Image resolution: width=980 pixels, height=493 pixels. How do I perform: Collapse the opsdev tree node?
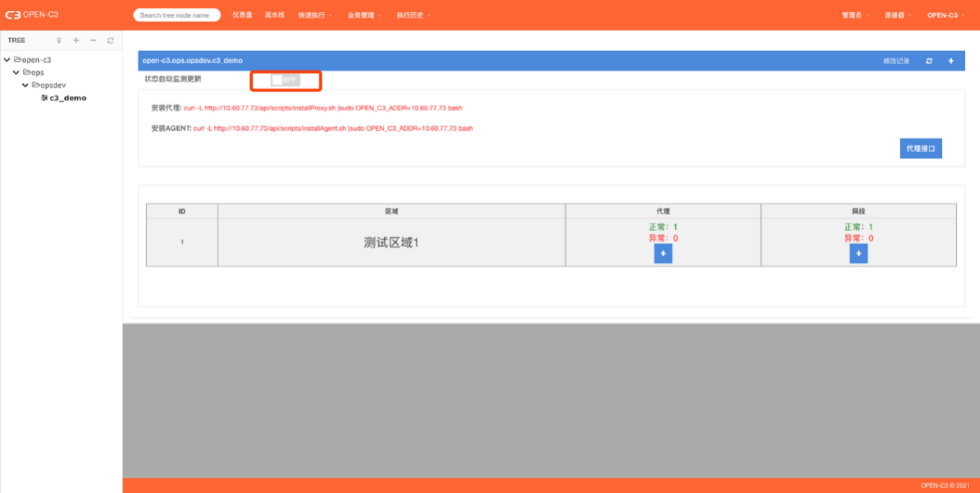pos(25,85)
